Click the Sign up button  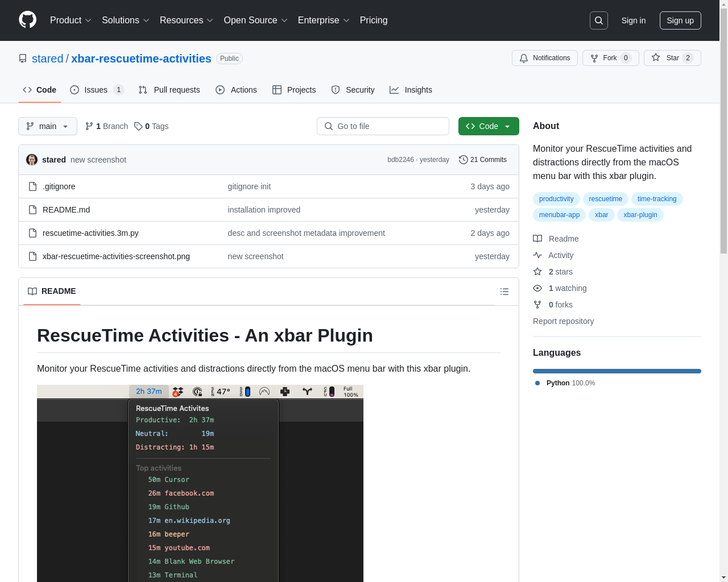(680, 20)
